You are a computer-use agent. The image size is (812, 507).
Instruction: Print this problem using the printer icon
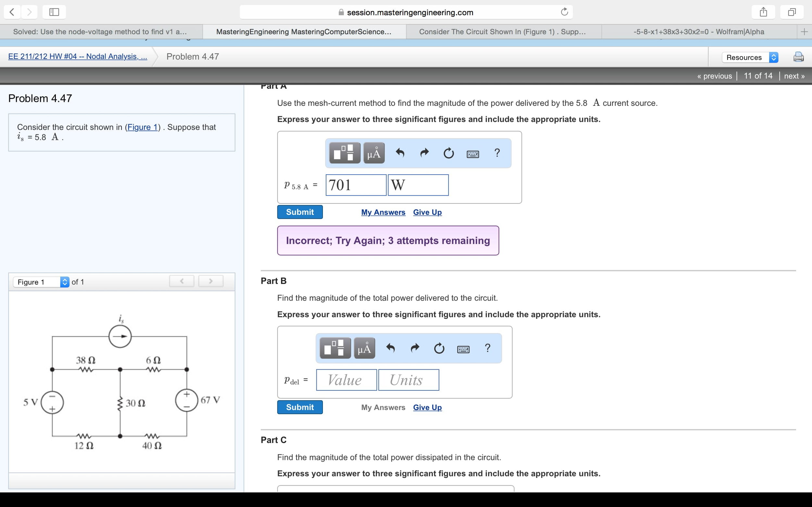point(798,57)
